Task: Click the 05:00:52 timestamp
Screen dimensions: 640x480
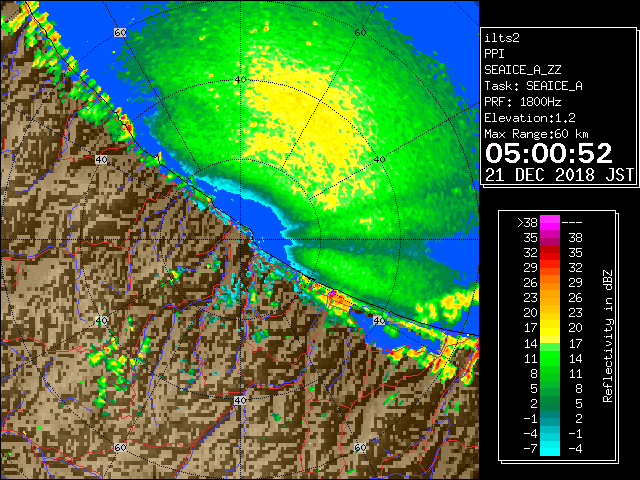Action: pyautogui.click(x=549, y=153)
